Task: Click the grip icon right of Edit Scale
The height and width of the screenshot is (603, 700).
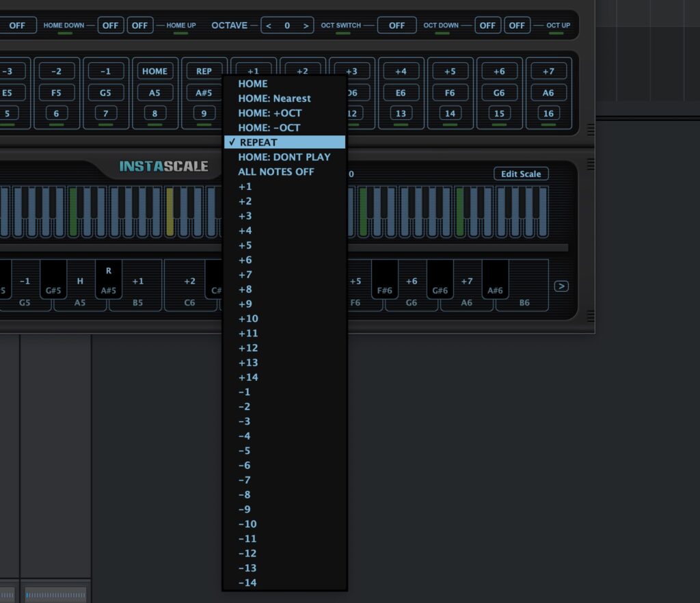Action: tap(591, 165)
